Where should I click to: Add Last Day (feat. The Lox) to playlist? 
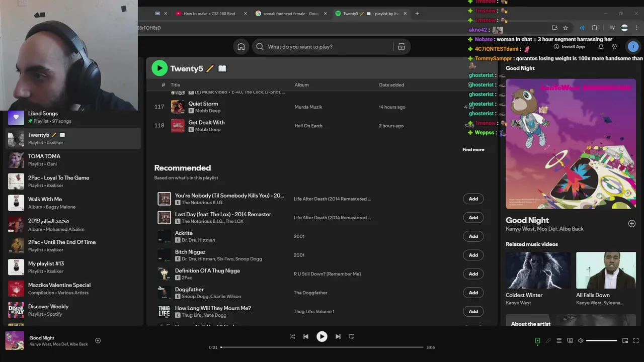click(x=473, y=218)
